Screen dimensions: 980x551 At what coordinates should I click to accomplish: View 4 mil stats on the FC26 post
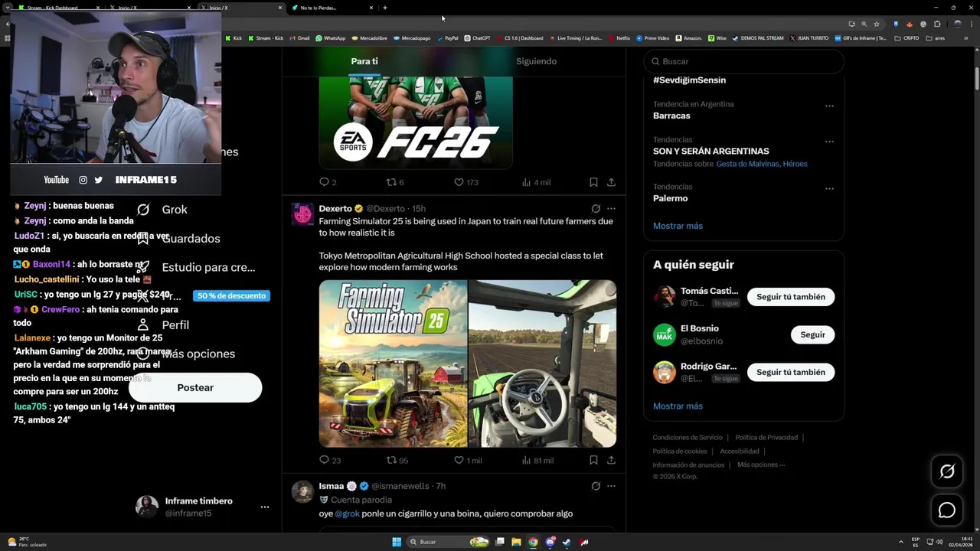536,182
